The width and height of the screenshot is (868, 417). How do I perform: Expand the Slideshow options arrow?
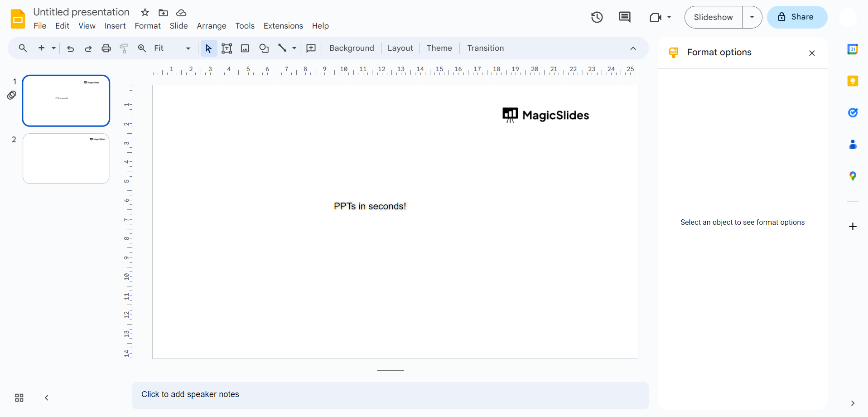752,17
